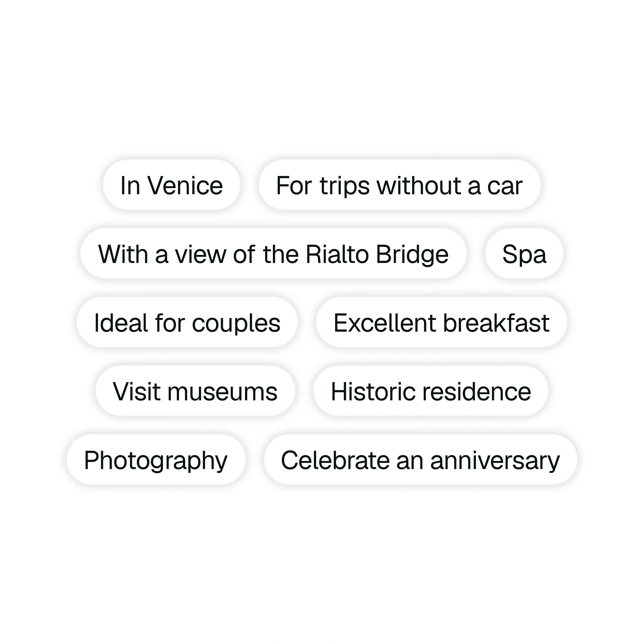Screen dimensions: 644x644
Task: Click the Spa tag
Action: [524, 254]
